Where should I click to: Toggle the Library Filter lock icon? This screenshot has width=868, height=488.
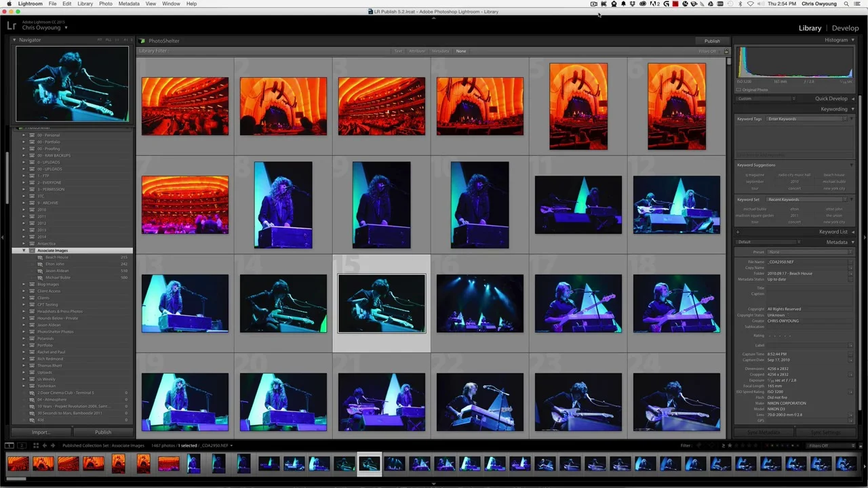click(726, 51)
